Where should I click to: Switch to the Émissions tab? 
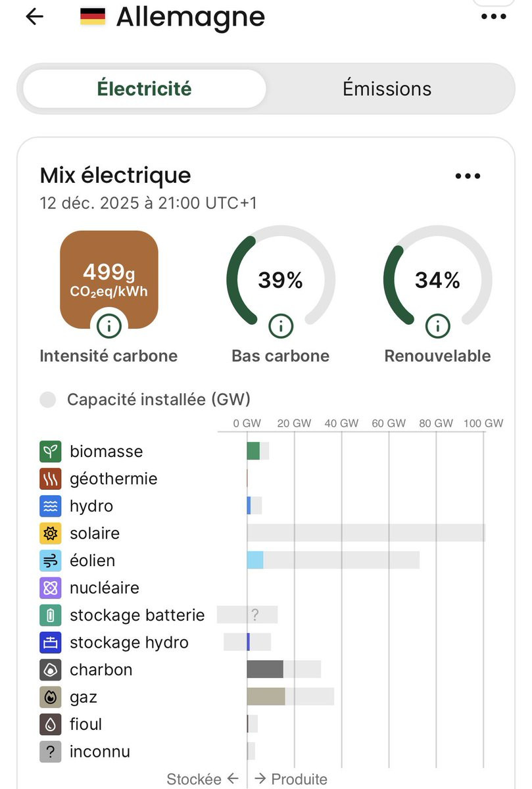click(387, 89)
